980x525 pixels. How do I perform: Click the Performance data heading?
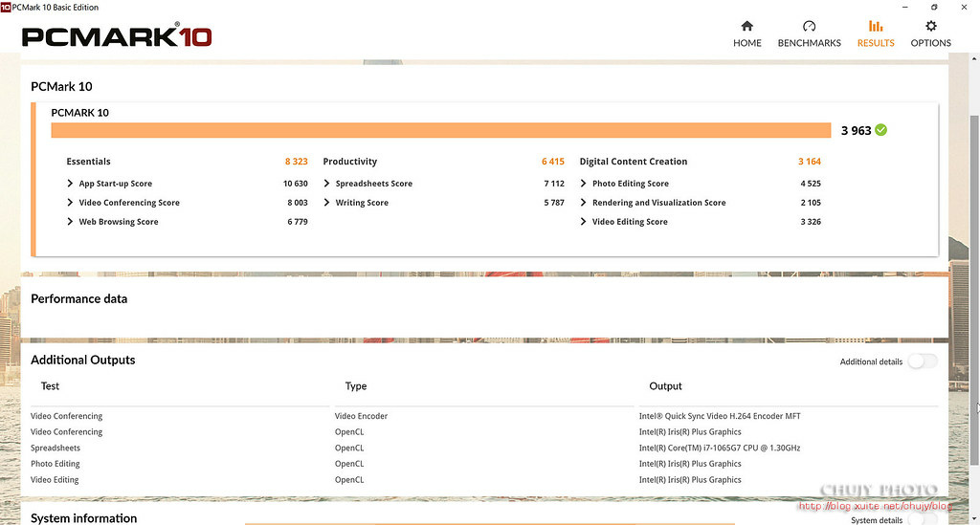click(x=78, y=299)
